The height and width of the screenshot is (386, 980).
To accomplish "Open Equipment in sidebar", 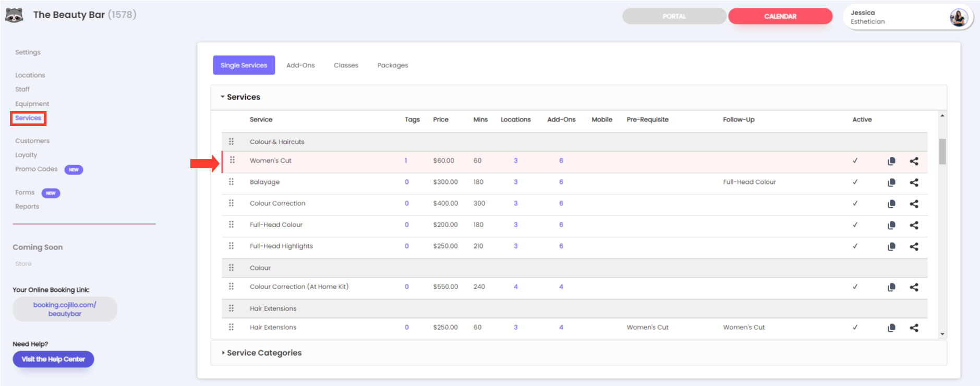I will [32, 104].
